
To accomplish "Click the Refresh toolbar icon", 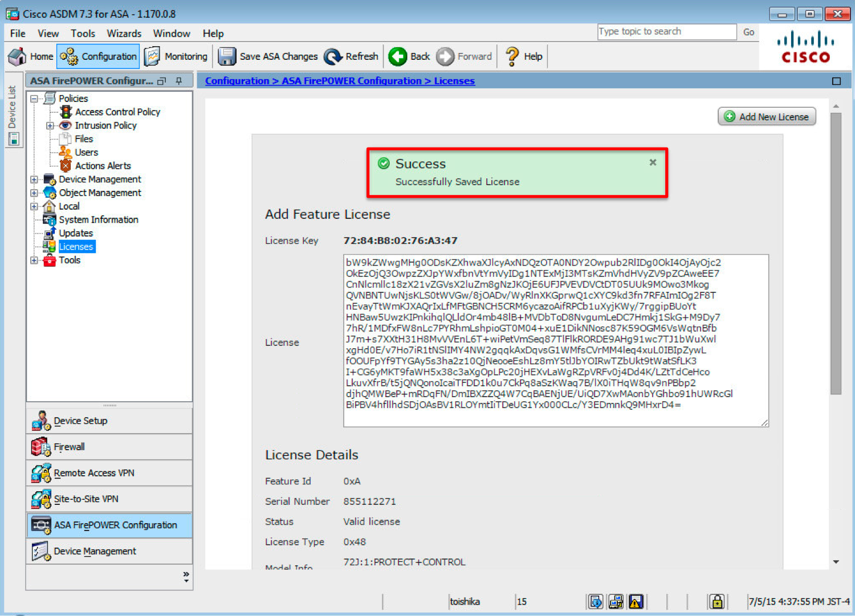I will (333, 56).
